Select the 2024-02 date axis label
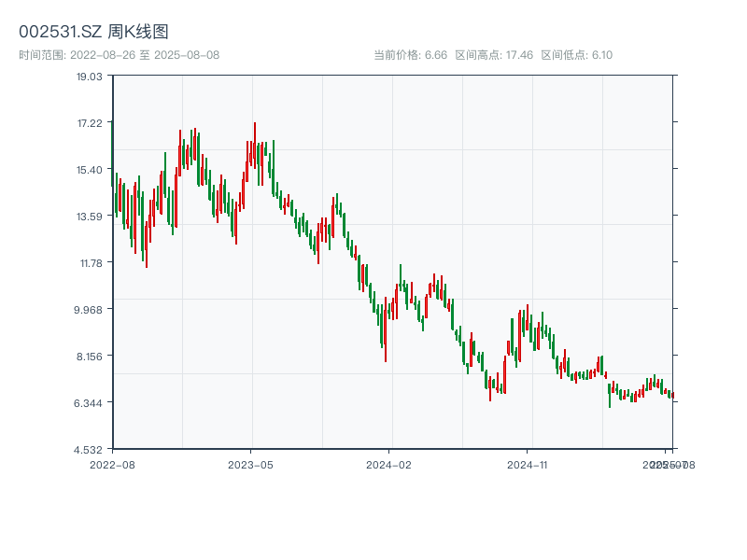The image size is (747, 560). pyautogui.click(x=388, y=464)
